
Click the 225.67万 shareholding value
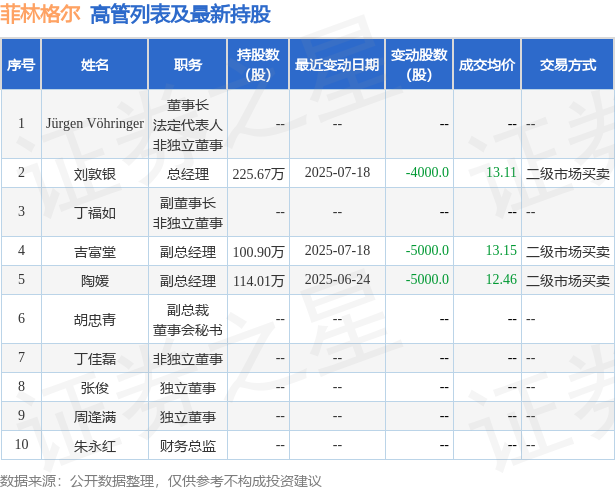point(258,174)
